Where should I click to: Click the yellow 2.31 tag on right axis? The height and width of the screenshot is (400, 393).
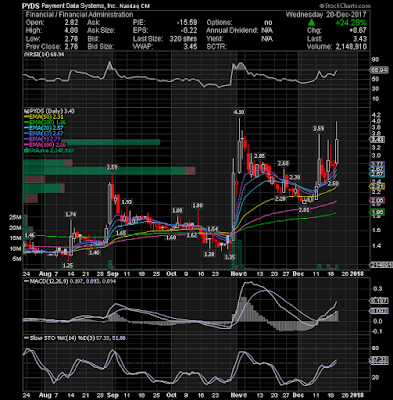click(377, 186)
